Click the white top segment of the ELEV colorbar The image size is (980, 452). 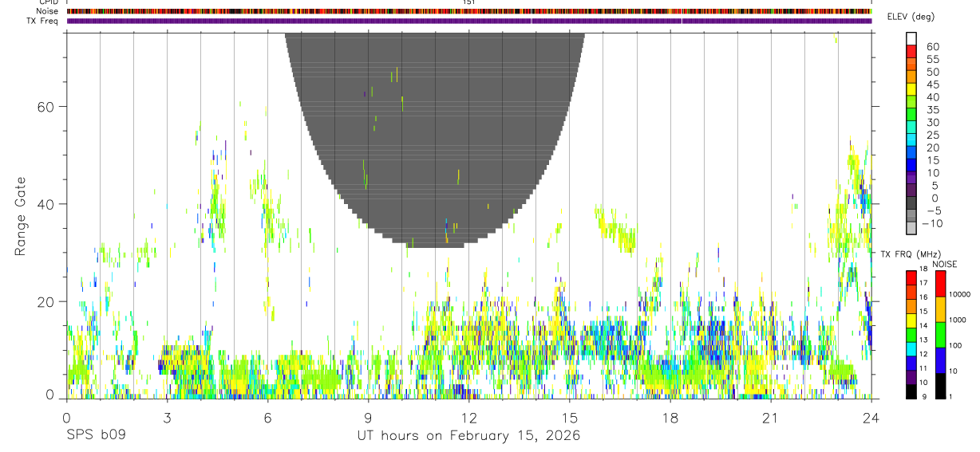[911, 38]
